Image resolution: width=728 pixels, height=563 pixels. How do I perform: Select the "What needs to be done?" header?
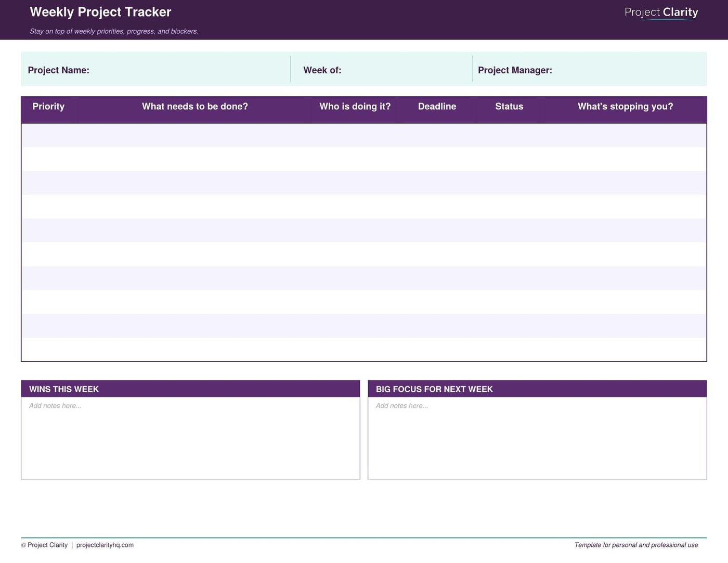(x=195, y=107)
